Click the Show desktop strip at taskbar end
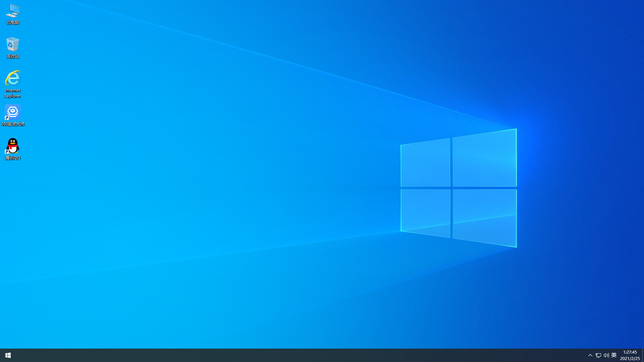 (x=643, y=355)
